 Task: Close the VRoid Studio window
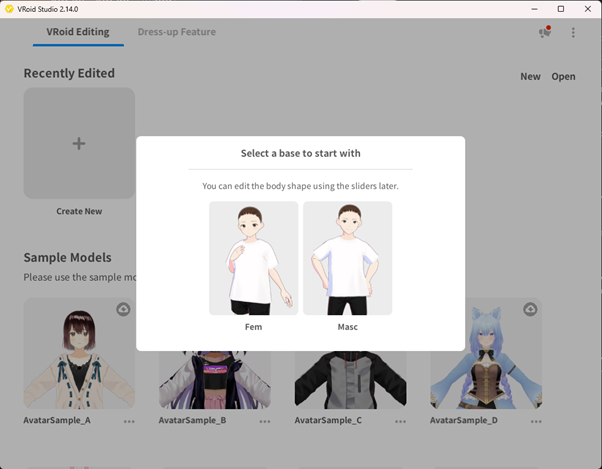click(x=588, y=9)
